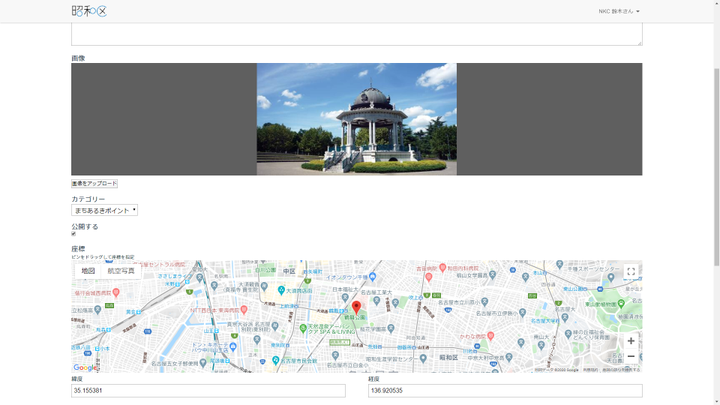Click the Google logo on the map

86,367
